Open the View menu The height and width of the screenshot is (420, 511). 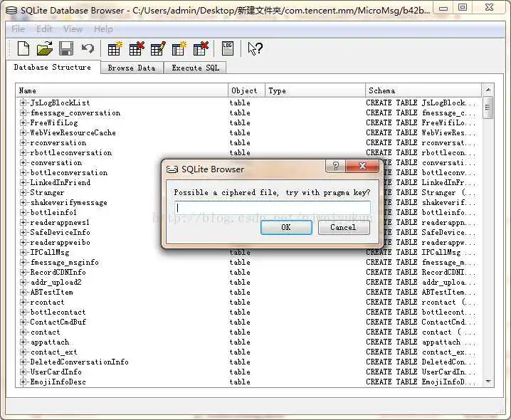(73, 29)
